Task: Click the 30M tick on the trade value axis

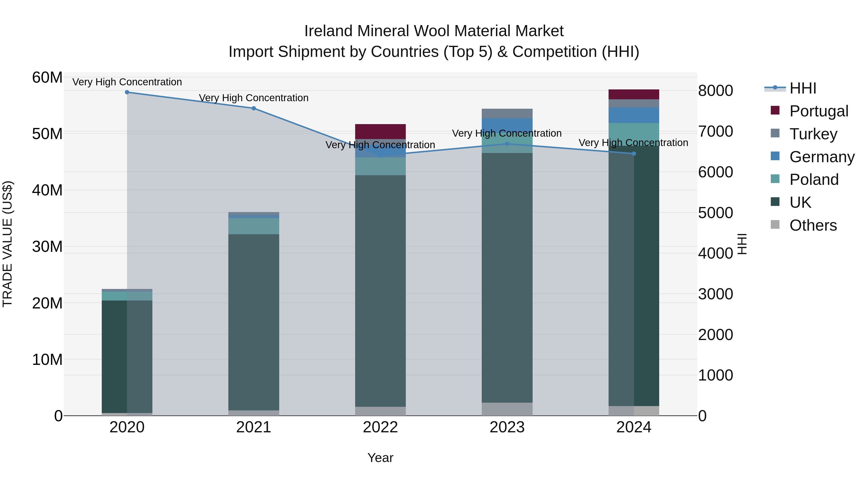Action: [x=47, y=247]
